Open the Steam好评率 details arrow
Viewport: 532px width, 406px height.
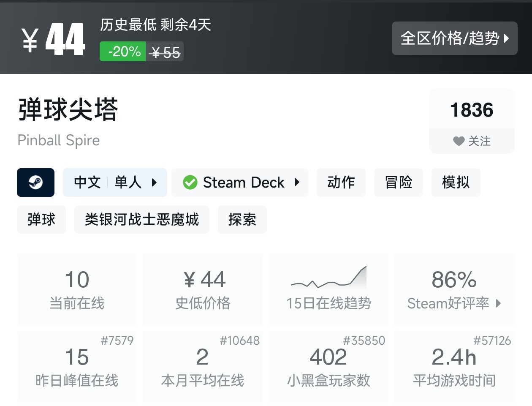(499, 303)
